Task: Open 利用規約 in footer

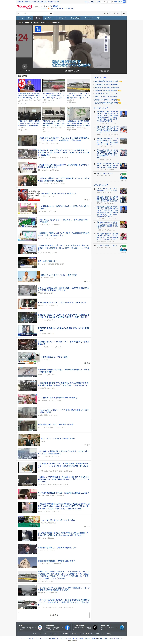Action: pos(53,638)
